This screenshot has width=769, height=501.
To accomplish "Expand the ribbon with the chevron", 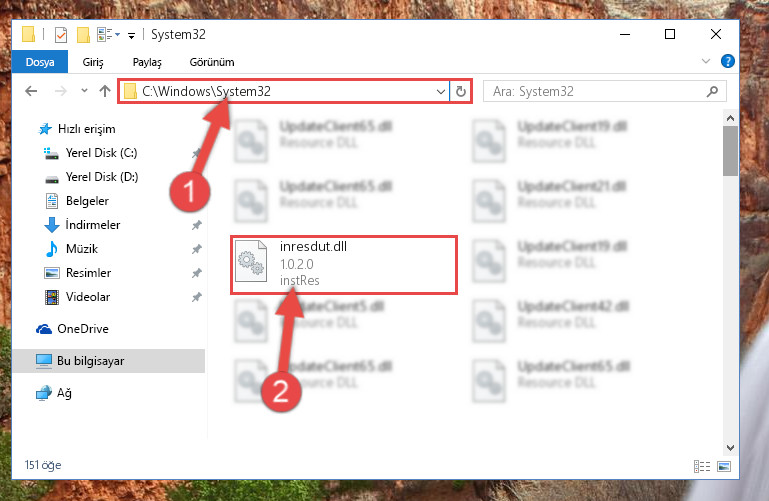I will click(706, 61).
